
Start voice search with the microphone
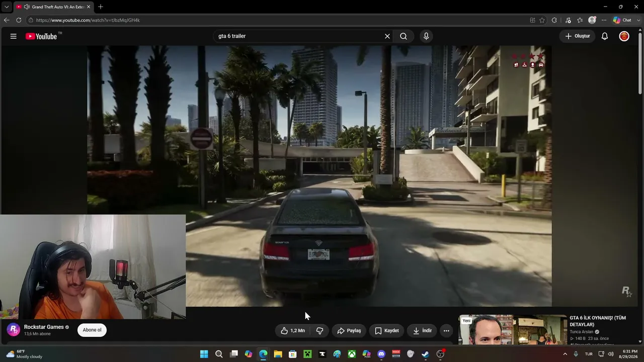(426, 36)
